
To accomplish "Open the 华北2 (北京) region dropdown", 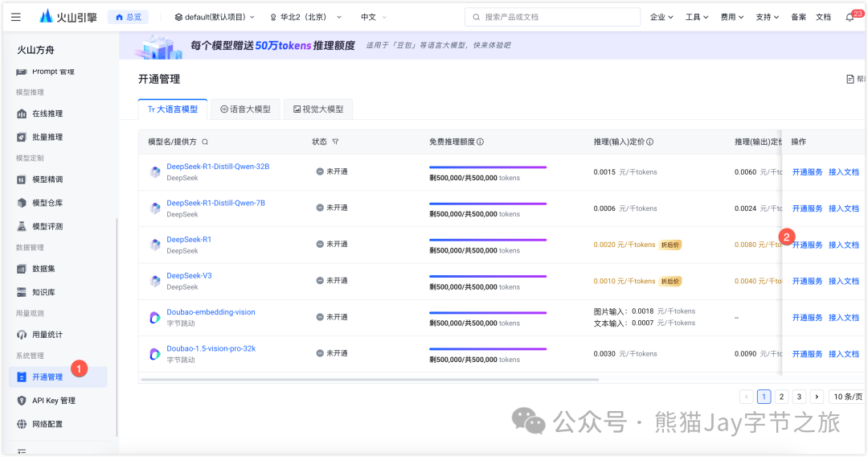I will (305, 17).
